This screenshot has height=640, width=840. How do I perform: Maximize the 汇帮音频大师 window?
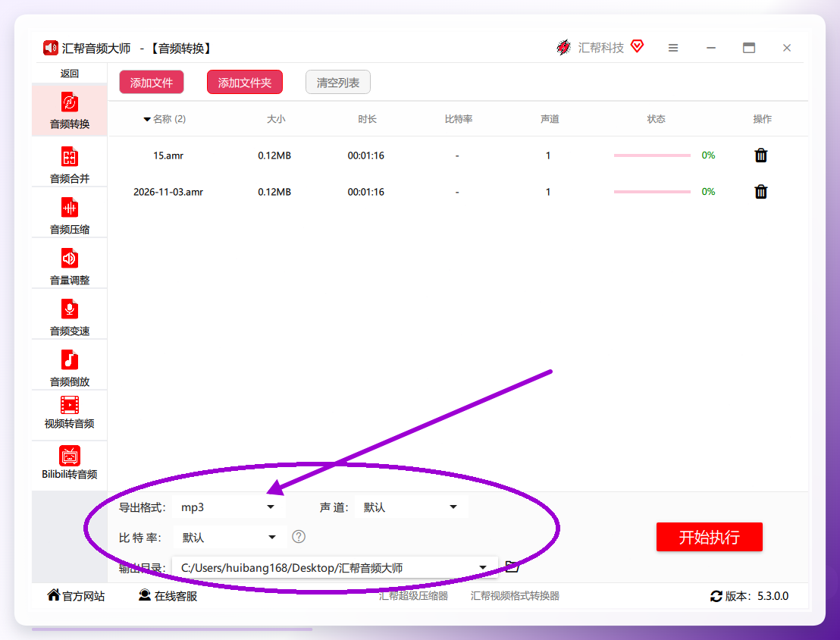pyautogui.click(x=749, y=48)
